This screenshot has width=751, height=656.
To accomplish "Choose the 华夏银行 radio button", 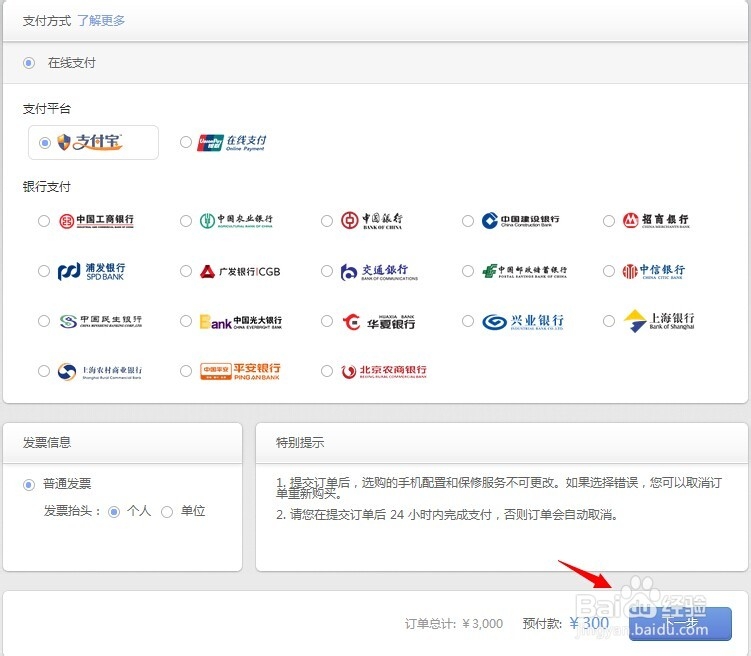I will click(x=327, y=321).
